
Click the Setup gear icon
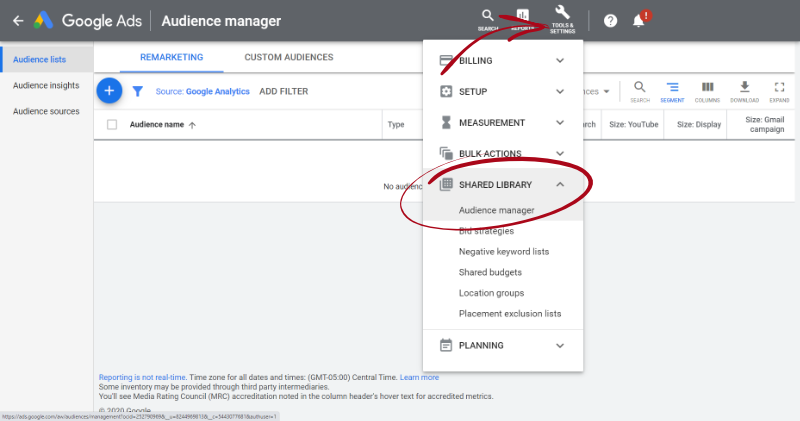tap(446, 91)
